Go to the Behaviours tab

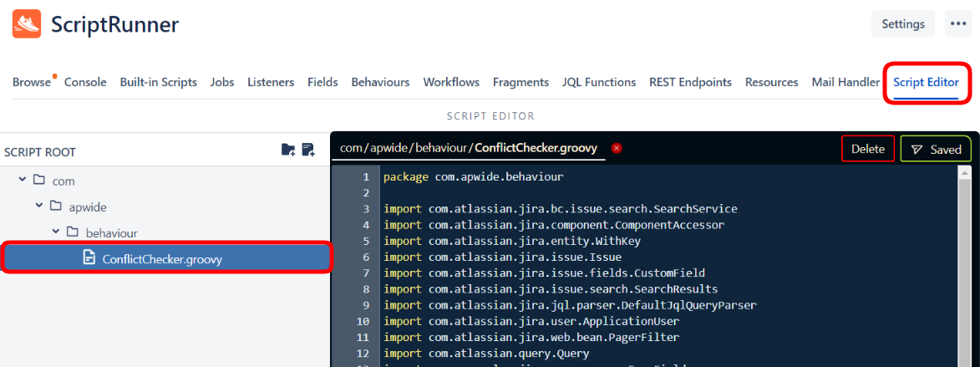[x=380, y=82]
